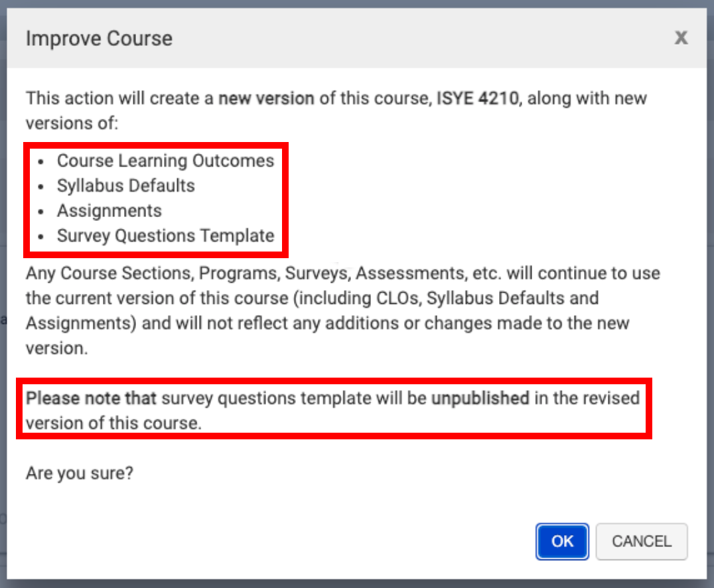Click the bold 'unpublished' word
The height and width of the screenshot is (588, 714).
click(480, 398)
